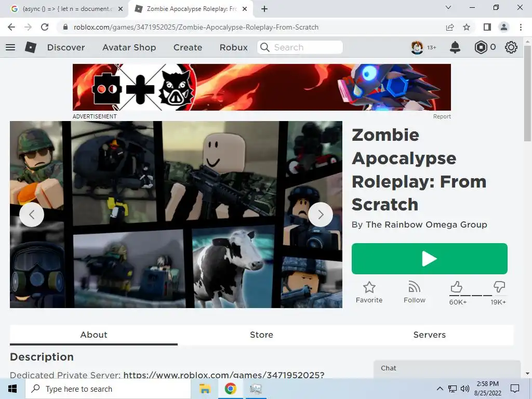
Task: Go back in browser history
Action: point(11,27)
